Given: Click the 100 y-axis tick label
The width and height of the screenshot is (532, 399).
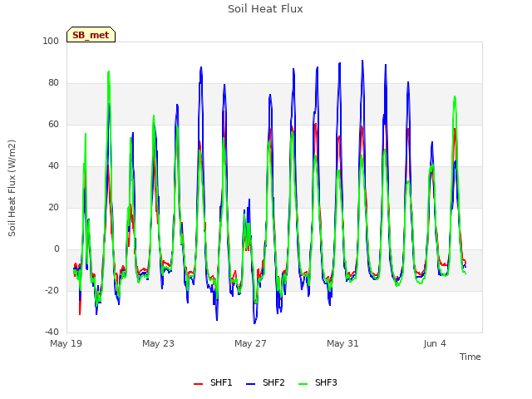Looking at the screenshot, I should (51, 42).
